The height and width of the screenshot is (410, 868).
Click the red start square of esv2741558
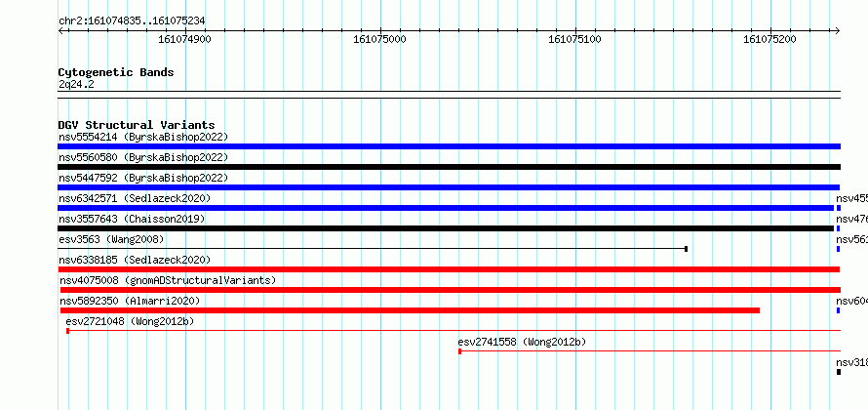pos(460,351)
